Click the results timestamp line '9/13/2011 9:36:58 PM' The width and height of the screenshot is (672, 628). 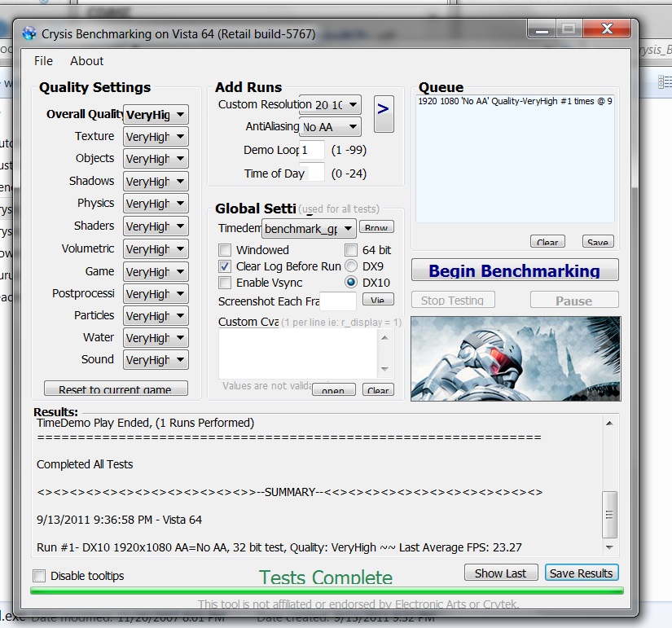[119, 520]
